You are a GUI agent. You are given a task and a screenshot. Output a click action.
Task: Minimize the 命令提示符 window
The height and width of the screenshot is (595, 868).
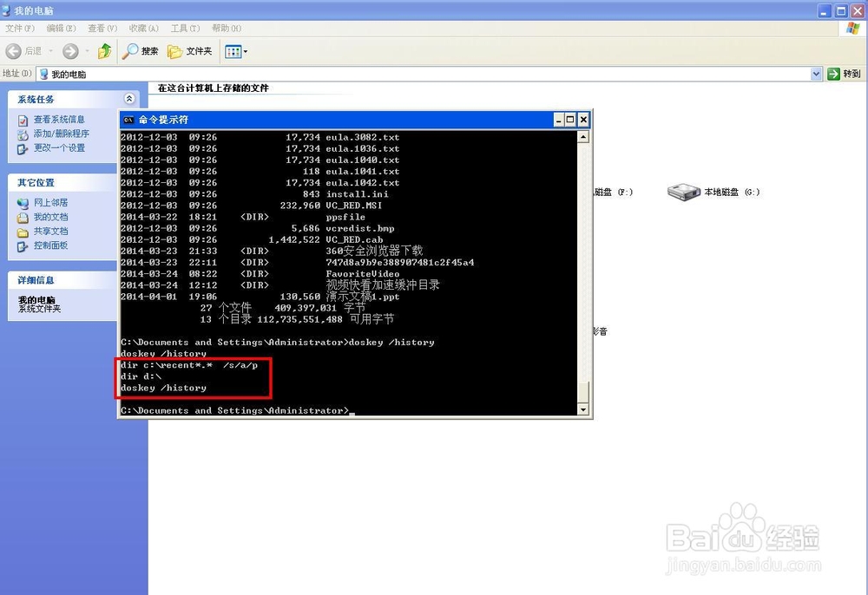[x=558, y=120]
